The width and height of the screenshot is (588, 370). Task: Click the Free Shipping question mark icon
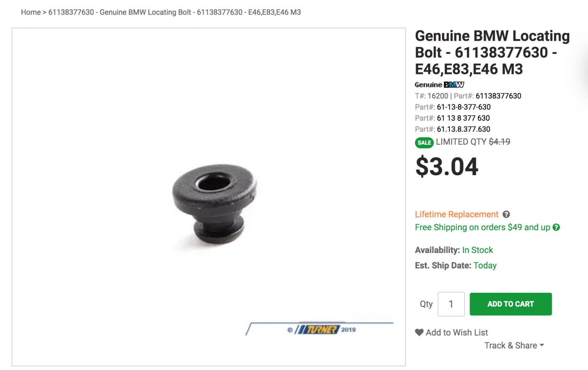[556, 227]
